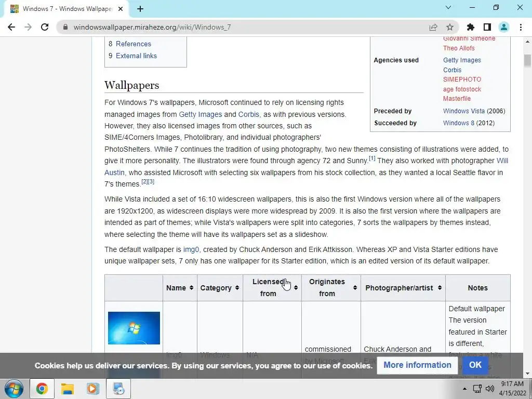The image size is (532, 399).
Task: Jump to the References contents entry
Action: point(134,44)
